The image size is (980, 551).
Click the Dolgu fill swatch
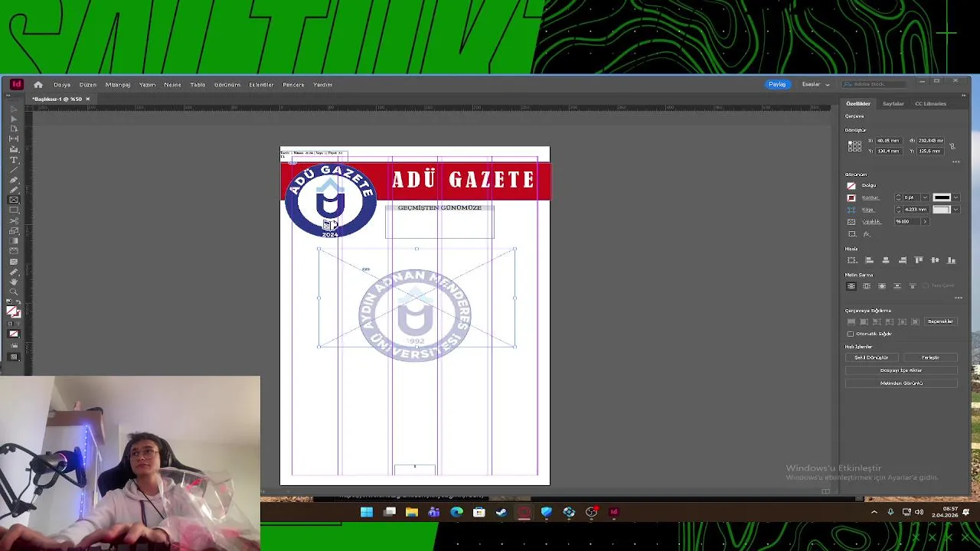(x=851, y=185)
